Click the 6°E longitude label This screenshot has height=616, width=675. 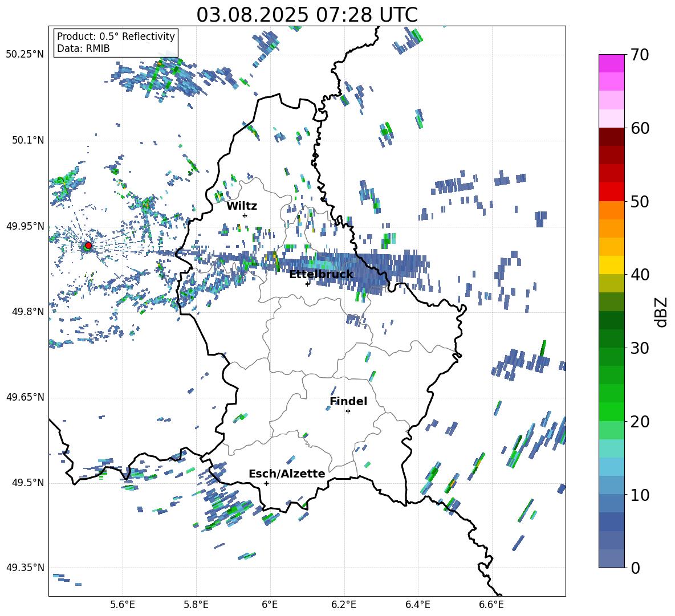point(270,605)
